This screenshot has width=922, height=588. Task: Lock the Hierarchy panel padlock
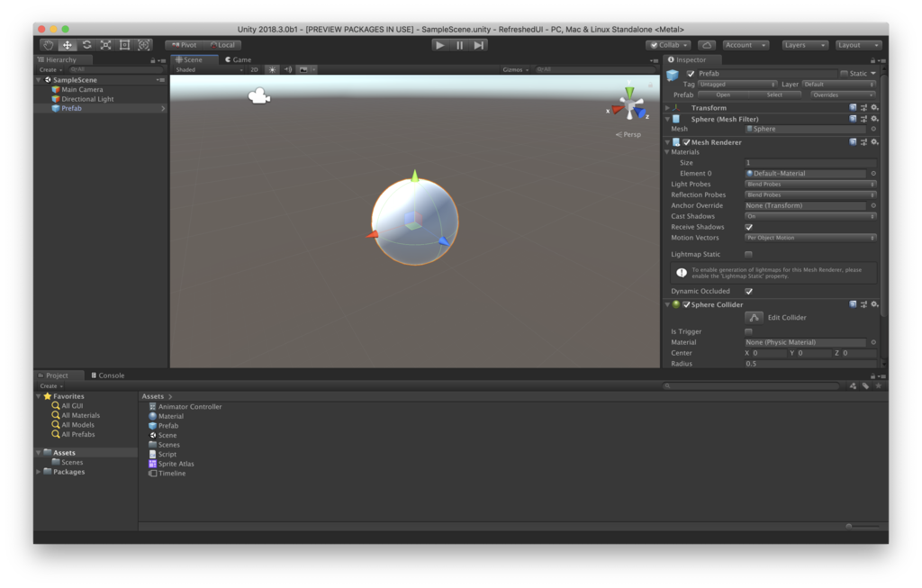(153, 60)
